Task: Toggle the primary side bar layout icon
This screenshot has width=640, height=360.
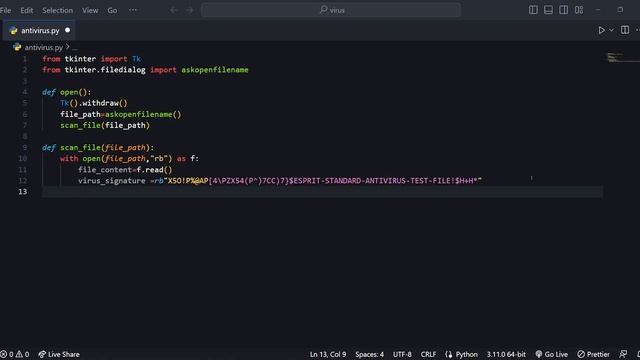Action: click(533, 10)
